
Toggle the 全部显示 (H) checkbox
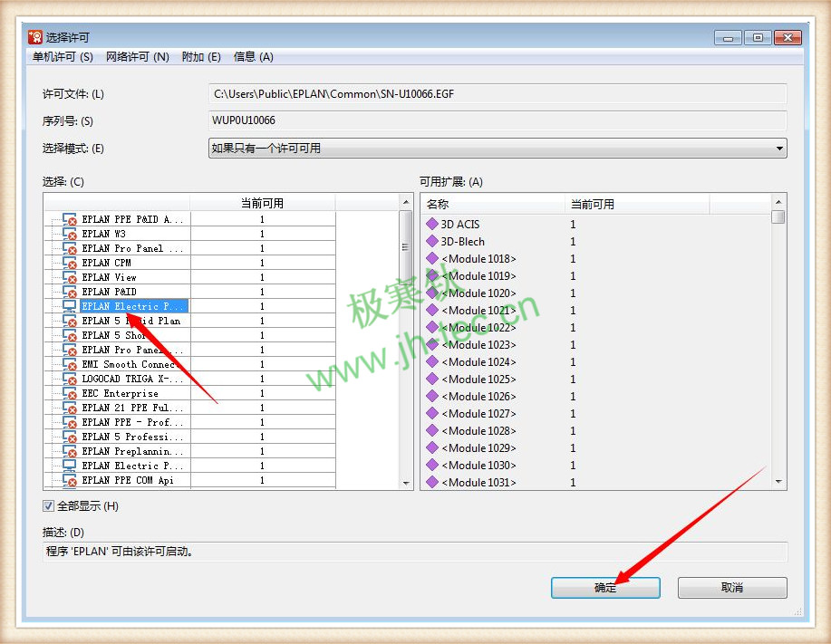click(48, 505)
